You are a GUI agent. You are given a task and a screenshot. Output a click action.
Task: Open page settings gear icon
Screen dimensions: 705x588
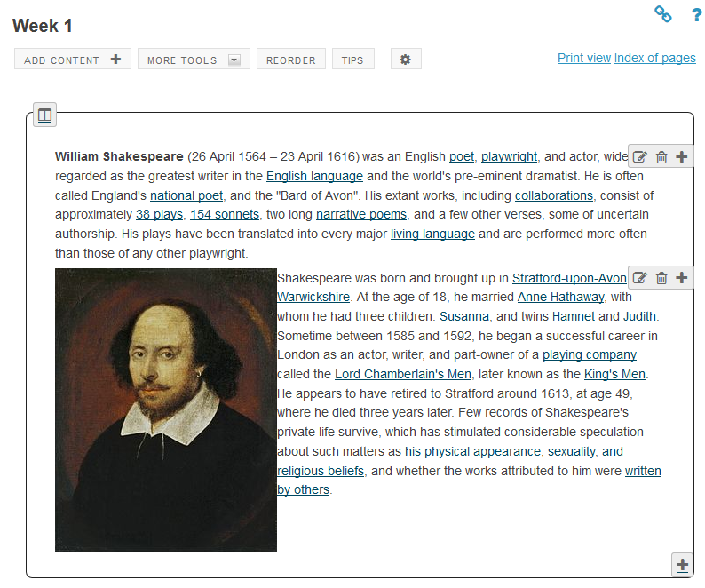[406, 60]
